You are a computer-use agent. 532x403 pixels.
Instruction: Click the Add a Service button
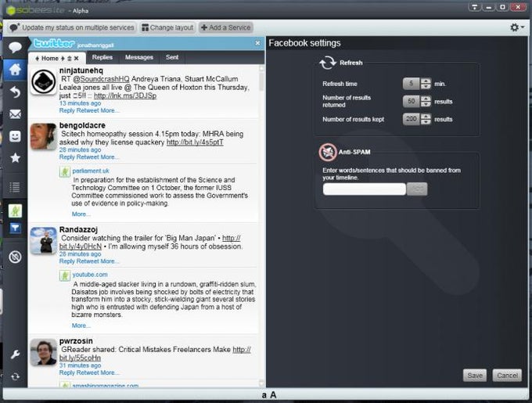click(225, 27)
